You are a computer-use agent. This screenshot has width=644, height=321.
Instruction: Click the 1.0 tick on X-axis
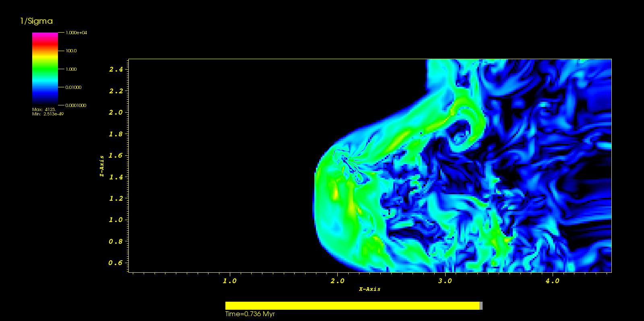(229, 281)
